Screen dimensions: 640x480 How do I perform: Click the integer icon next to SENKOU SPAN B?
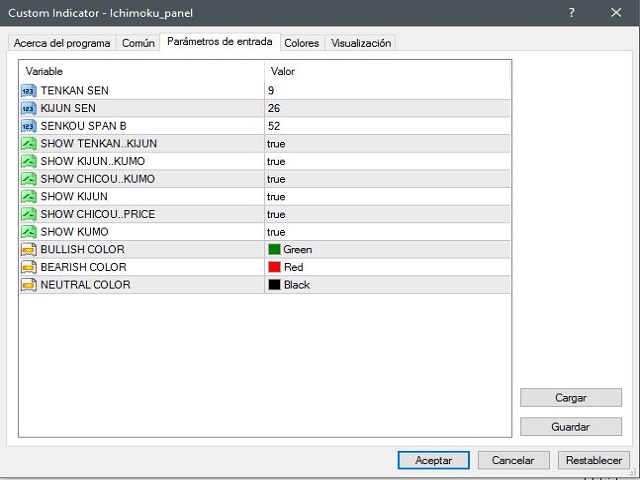(x=29, y=126)
